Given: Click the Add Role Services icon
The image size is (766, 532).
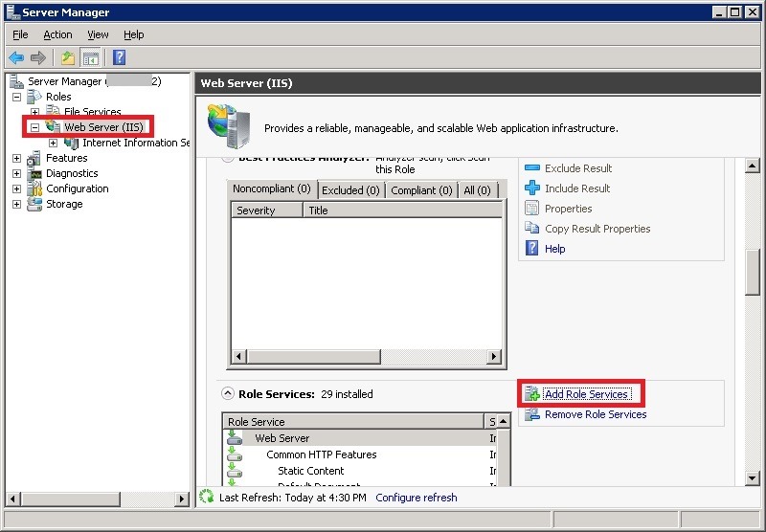Looking at the screenshot, I should point(532,393).
